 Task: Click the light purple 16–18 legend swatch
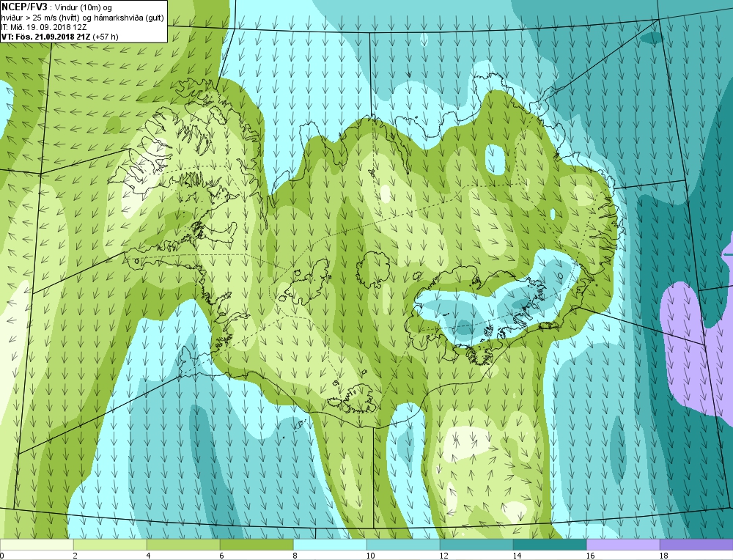(623, 545)
